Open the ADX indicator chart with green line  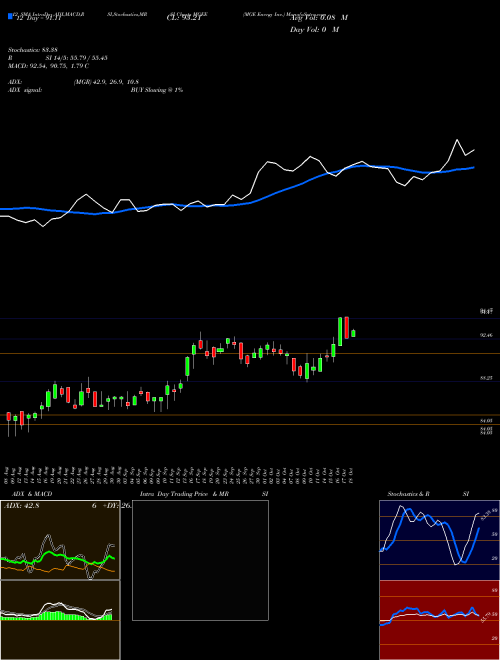click(x=60, y=540)
